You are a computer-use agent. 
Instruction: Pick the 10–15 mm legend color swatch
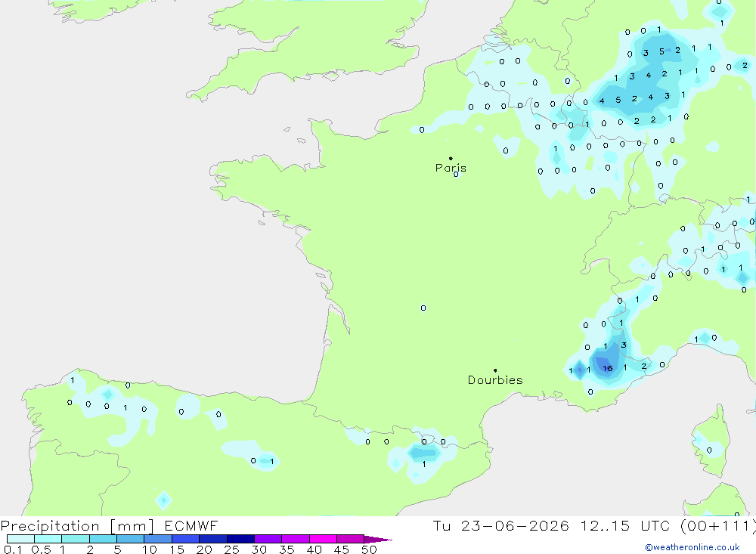coord(158,539)
